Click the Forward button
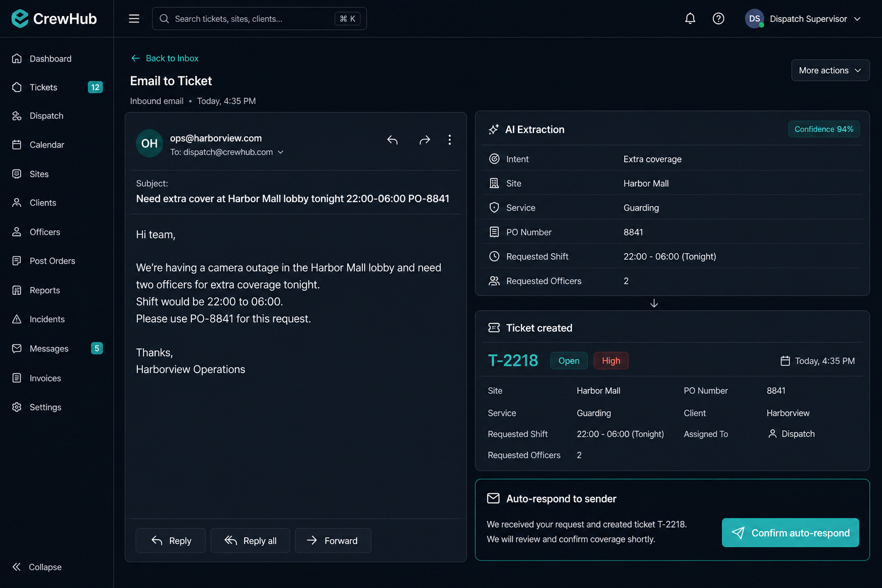Screen dimensions: 882x588 click(333, 540)
